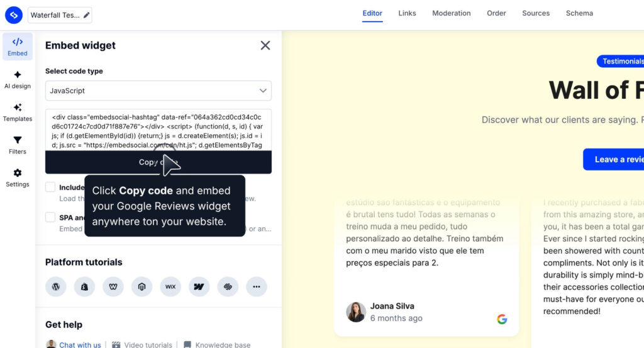This screenshot has height=348, width=644.
Task: Switch to the Editor tab
Action: point(372,13)
